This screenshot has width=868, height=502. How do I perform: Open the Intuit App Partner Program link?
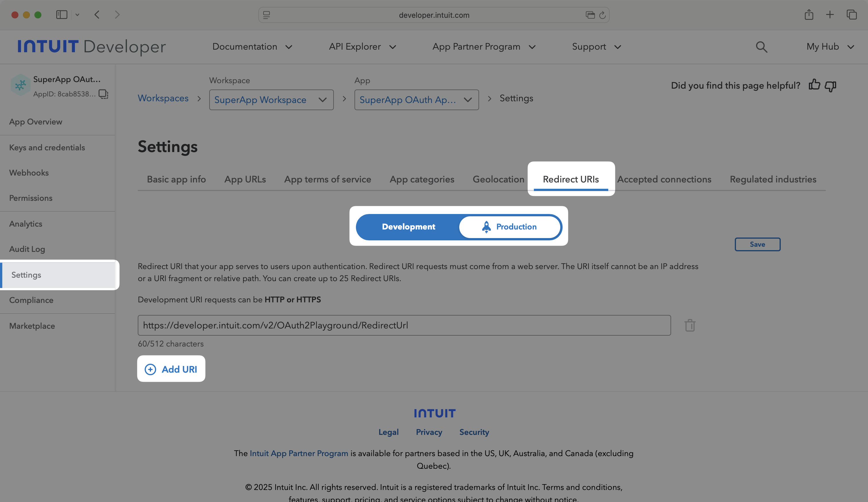click(299, 453)
